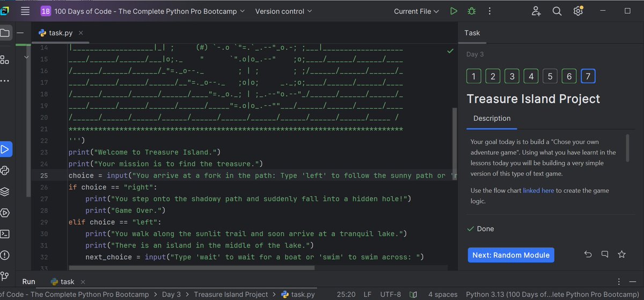Open the Project tool window folder icon
Image resolution: width=644 pixels, height=300 pixels.
[x=5, y=33]
